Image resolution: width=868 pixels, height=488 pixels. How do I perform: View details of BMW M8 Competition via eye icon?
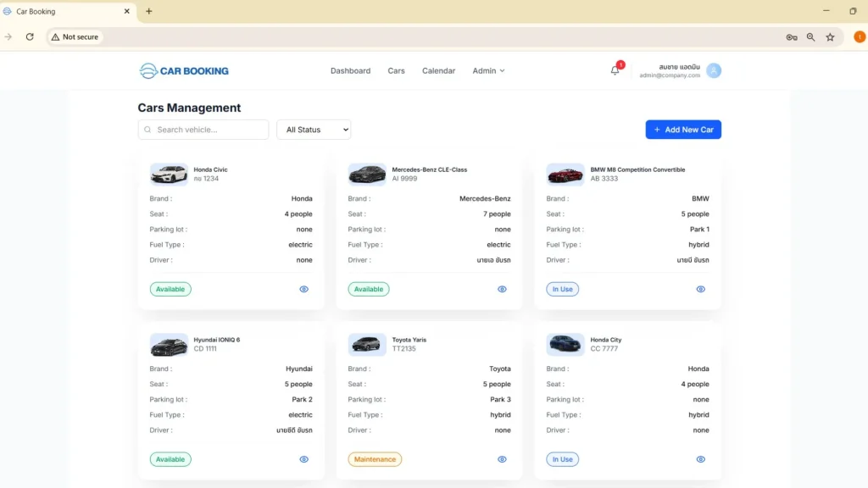(700, 289)
